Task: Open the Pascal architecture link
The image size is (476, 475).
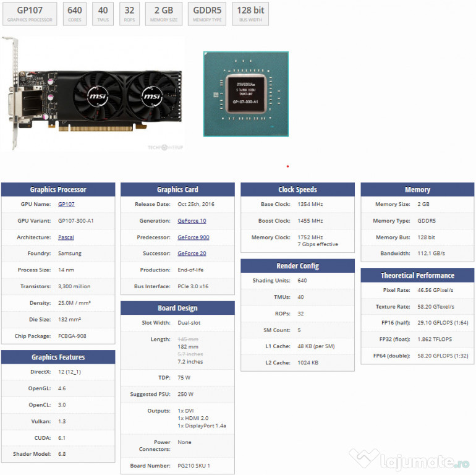Action: point(66,237)
